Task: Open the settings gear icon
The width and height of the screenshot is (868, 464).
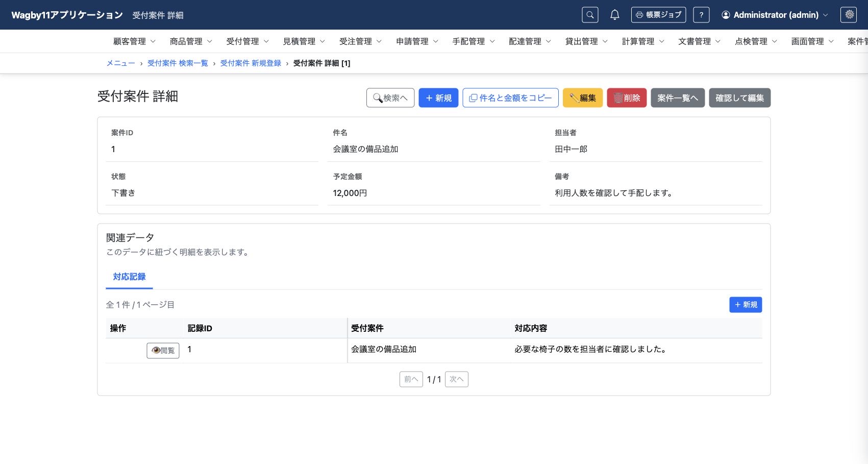Action: coord(849,15)
